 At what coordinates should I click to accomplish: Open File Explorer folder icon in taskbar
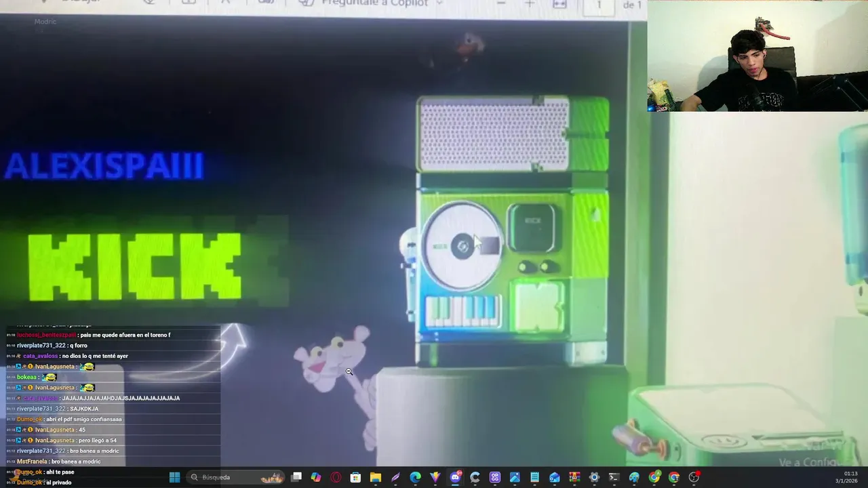coord(376,477)
